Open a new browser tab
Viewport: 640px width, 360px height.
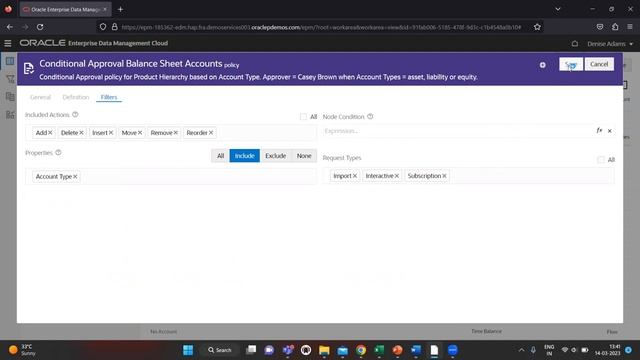tap(120, 9)
